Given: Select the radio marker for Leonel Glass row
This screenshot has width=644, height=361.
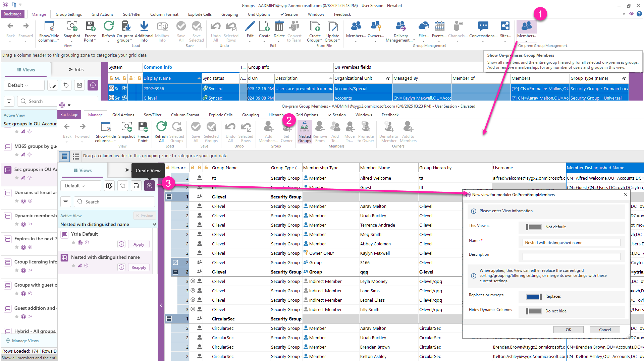Looking at the screenshot, I should [193, 300].
